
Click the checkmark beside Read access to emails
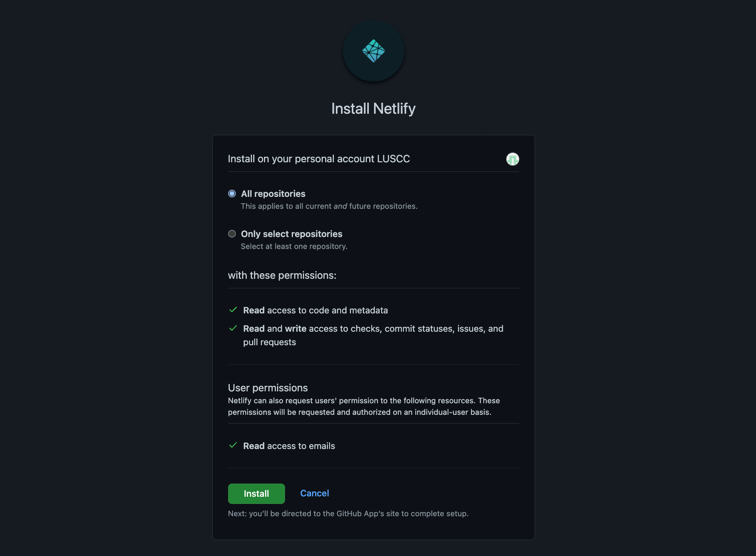coord(233,445)
